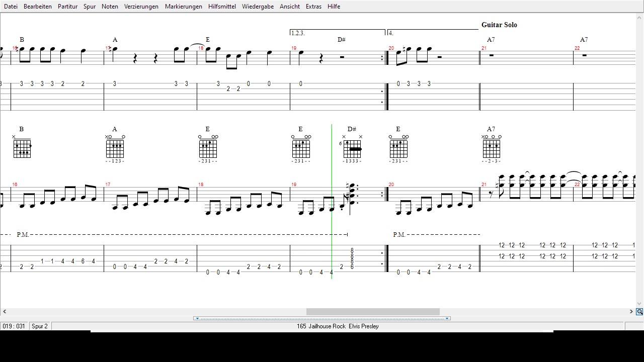Open the Datei menu
This screenshot has height=362, width=644.
11,7
